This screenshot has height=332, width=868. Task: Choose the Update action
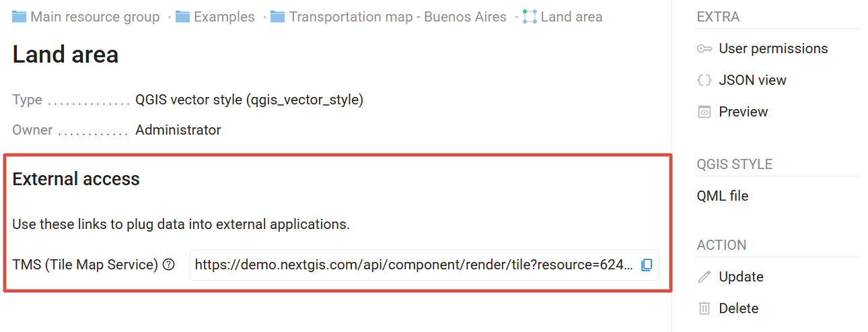click(x=741, y=277)
